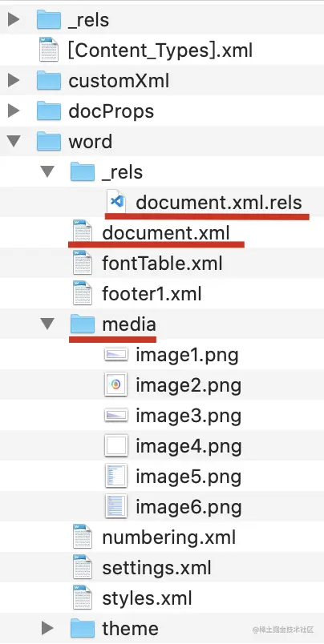324x644 pixels.
Task: Collapse the media folder triangle
Action: [47, 324]
